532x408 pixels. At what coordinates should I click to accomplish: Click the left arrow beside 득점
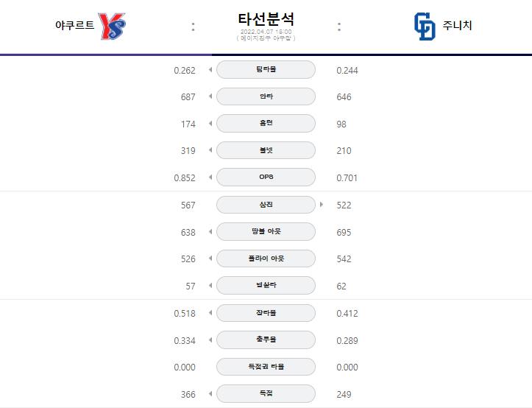[210, 394]
